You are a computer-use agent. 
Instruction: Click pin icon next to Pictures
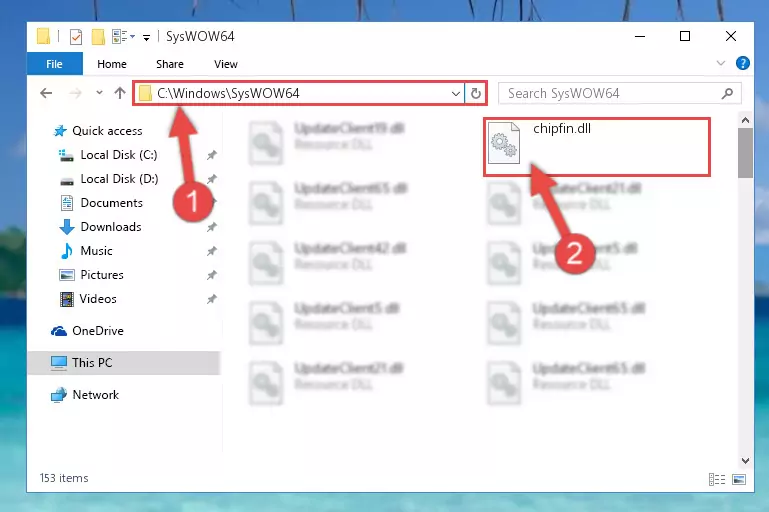click(211, 275)
